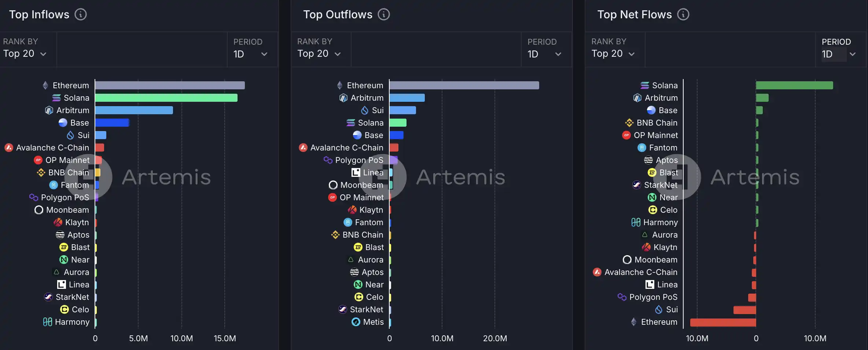
Task: Click the Arbitrum logo in Top Outflows
Action: tap(343, 98)
